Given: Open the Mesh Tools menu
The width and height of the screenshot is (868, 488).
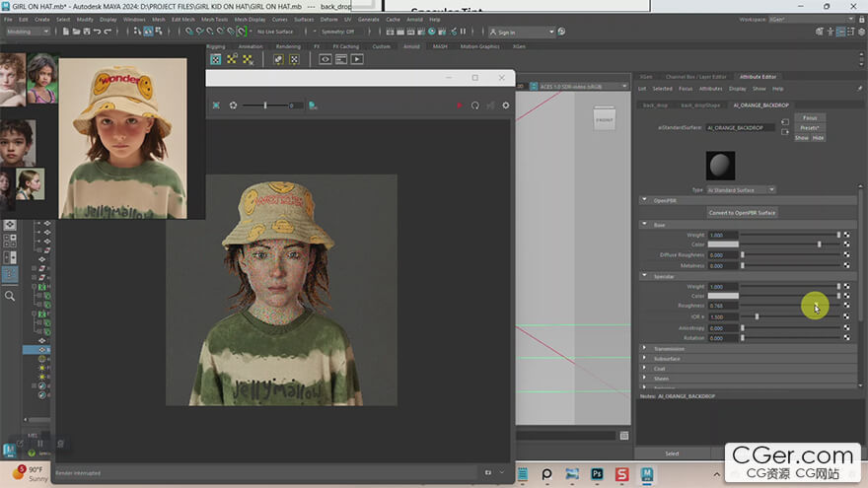Looking at the screenshot, I should tap(214, 19).
